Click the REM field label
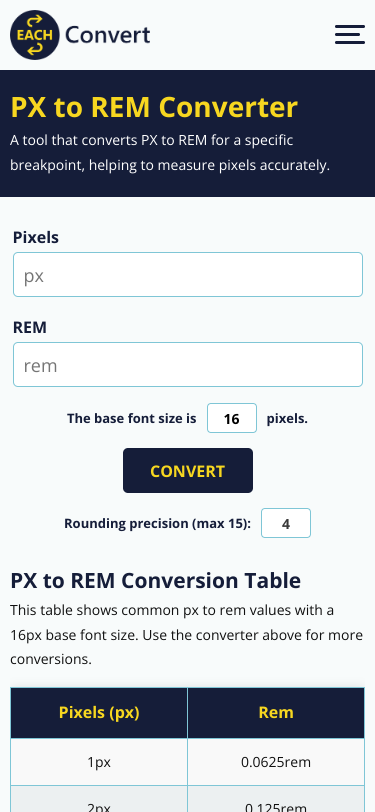 tap(30, 327)
